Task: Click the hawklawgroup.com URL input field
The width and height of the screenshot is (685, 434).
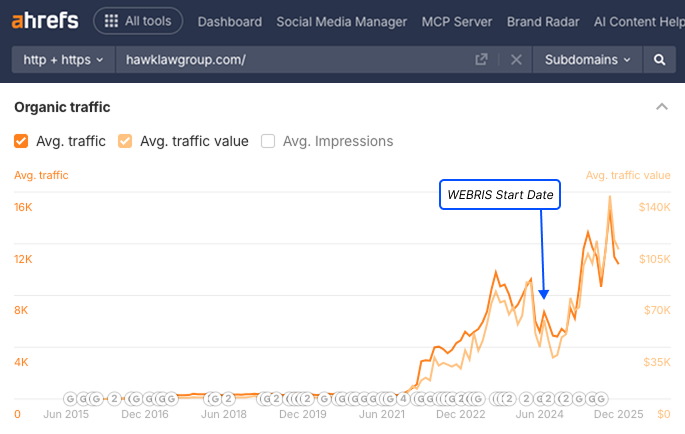Action: (x=290, y=60)
